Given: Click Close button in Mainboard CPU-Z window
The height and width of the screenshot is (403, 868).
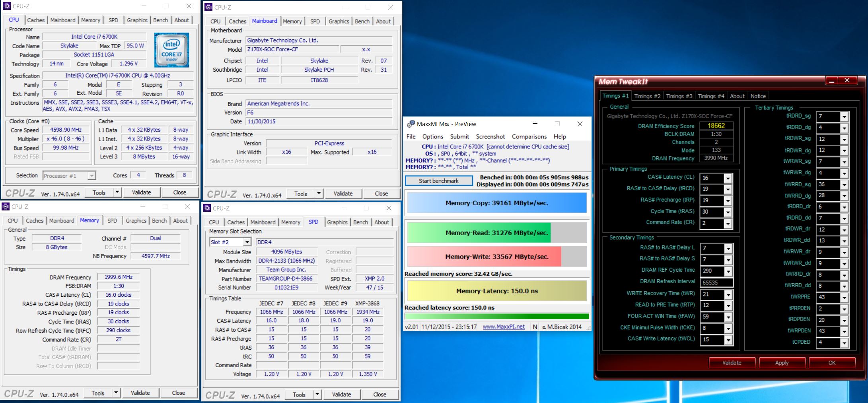Looking at the screenshot, I should 381,193.
